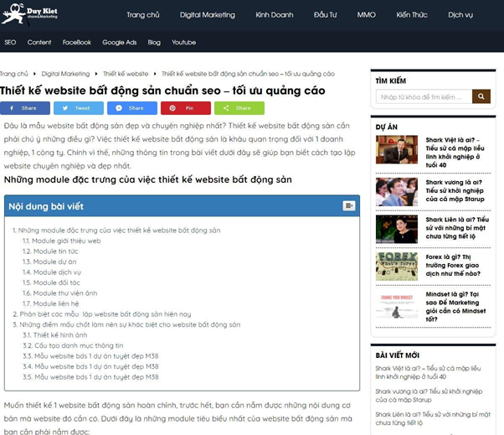The image size is (504, 435).
Task: Open the Forex article thumbnail
Action: point(396,267)
